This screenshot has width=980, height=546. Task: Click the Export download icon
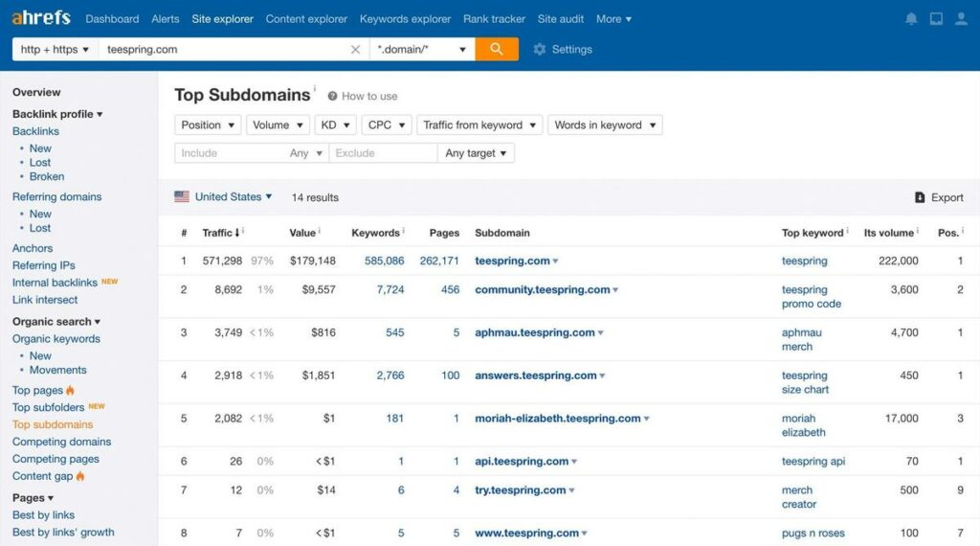pos(920,197)
